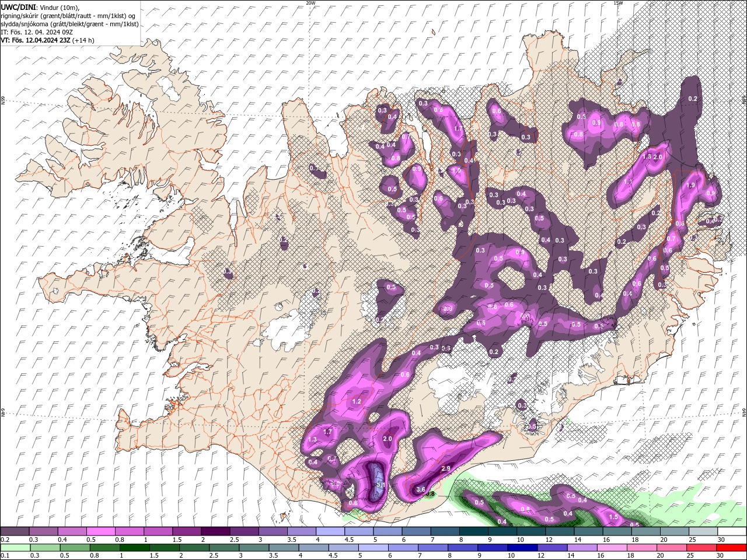Click the 'UWC/DINI: Vindur (10m)' title line
The width and height of the screenshot is (747, 560).
pos(40,7)
